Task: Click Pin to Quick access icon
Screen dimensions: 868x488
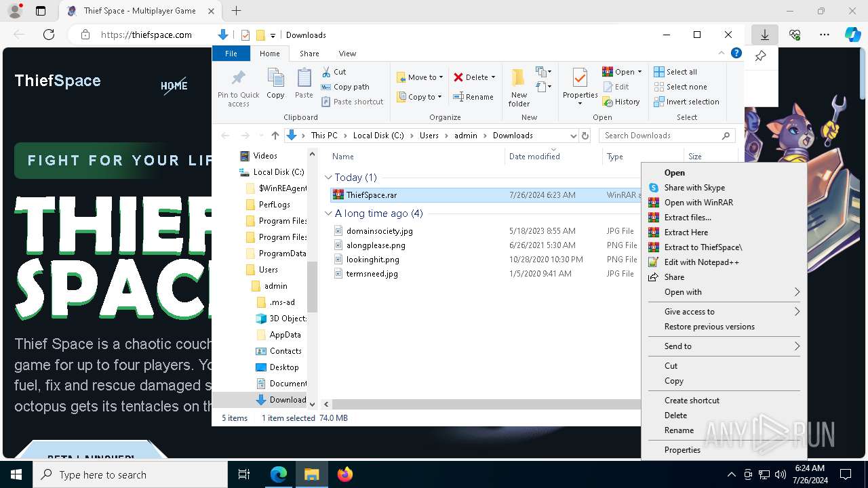Action: [x=238, y=77]
